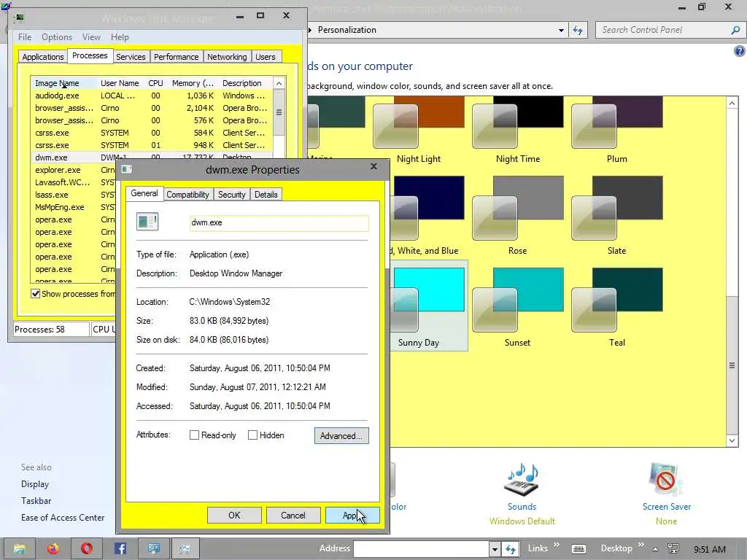Select the Slate theme

617,216
